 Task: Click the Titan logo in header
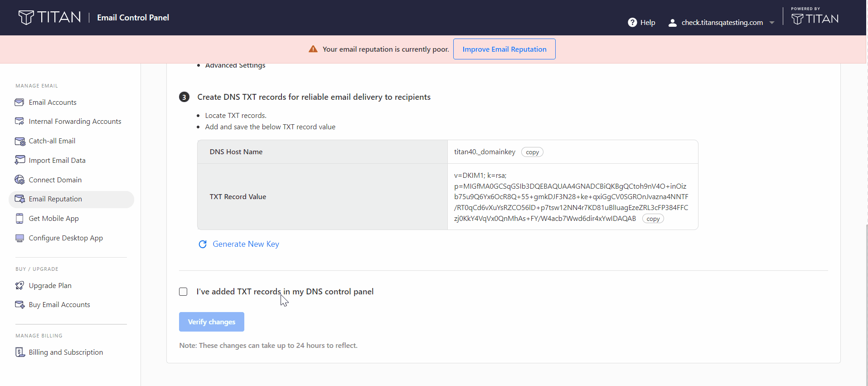tap(49, 17)
